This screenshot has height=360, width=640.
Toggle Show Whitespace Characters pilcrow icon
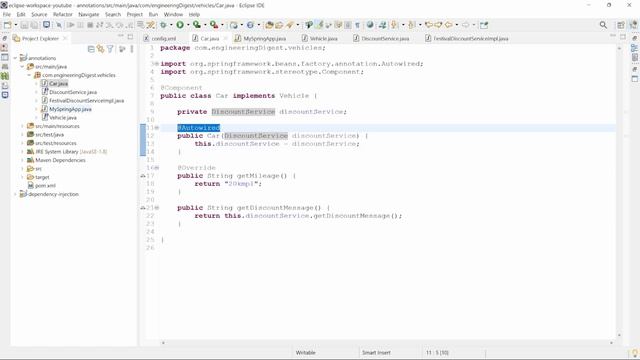click(358, 25)
